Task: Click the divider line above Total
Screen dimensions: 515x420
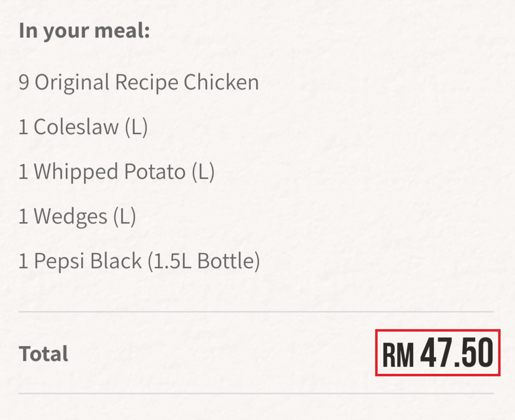Action: [x=256, y=312]
